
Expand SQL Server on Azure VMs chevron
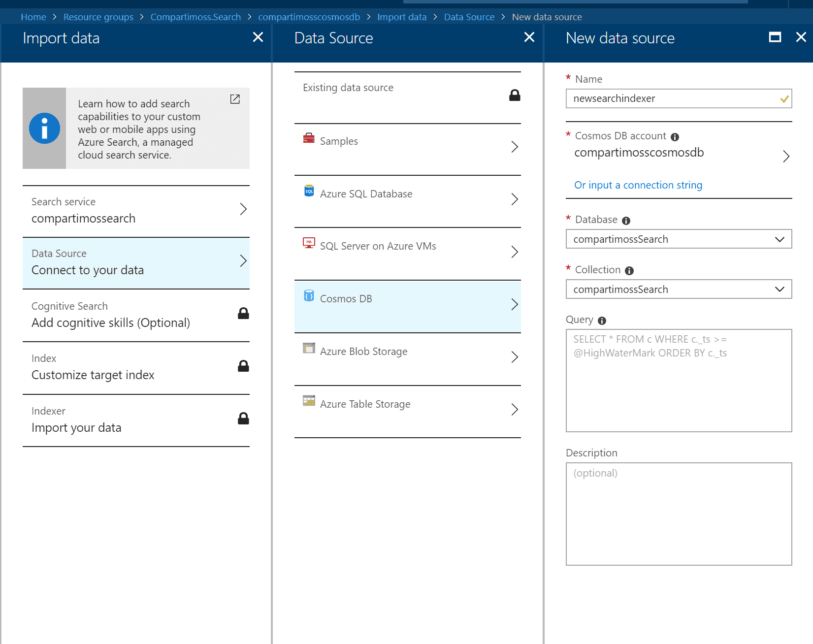click(515, 252)
